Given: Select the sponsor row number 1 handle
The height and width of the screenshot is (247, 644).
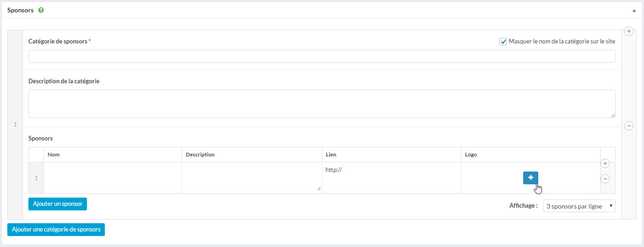Looking at the screenshot, I should (36, 178).
